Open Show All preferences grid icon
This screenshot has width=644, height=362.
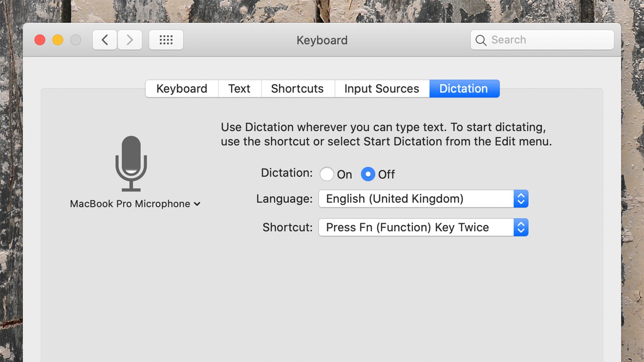tap(166, 40)
